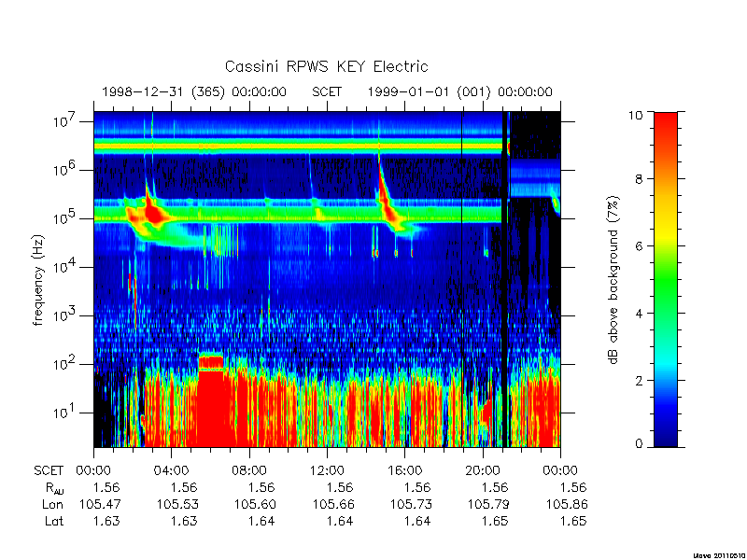Screen dimensions: 747x560
Task: Click the colorbar top tick label '10'
Action: tap(638, 115)
